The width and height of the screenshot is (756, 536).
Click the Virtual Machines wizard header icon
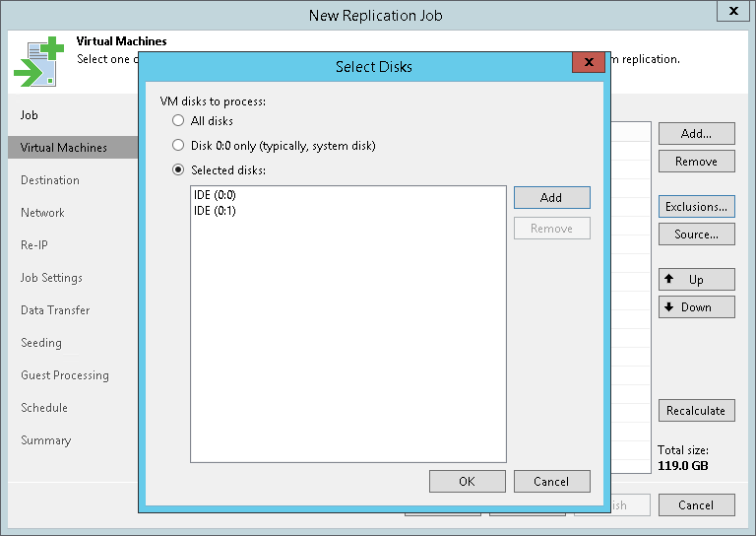coord(39,62)
